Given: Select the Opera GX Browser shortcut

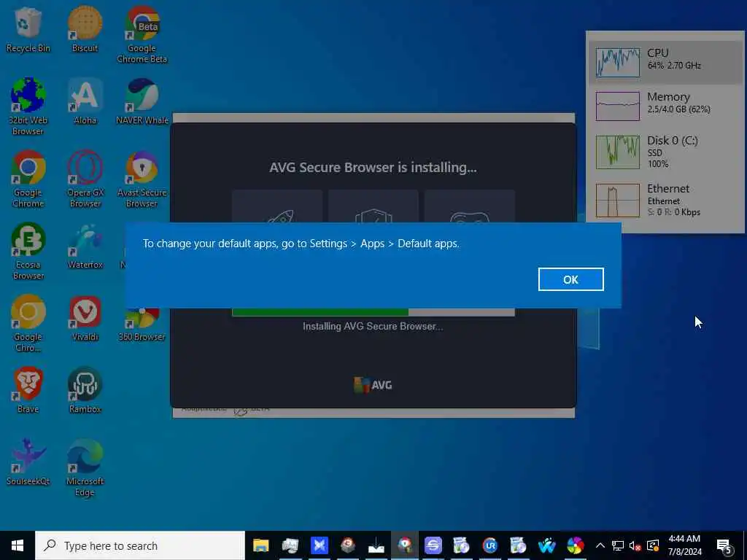Looking at the screenshot, I should coord(85,179).
